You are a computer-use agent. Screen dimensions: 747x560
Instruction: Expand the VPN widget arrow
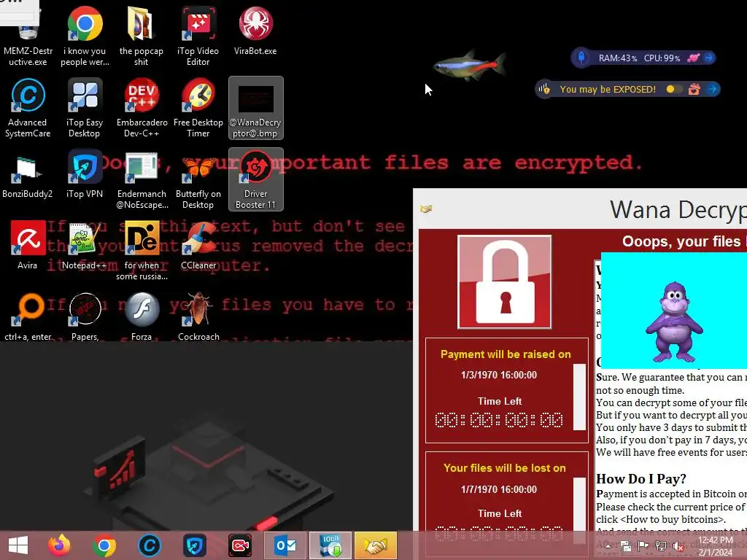click(x=713, y=89)
